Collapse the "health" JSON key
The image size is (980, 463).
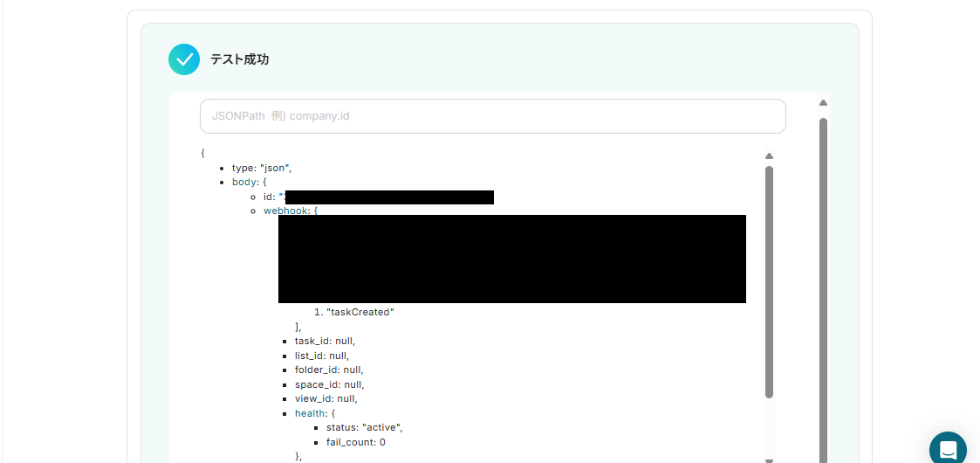click(310, 413)
